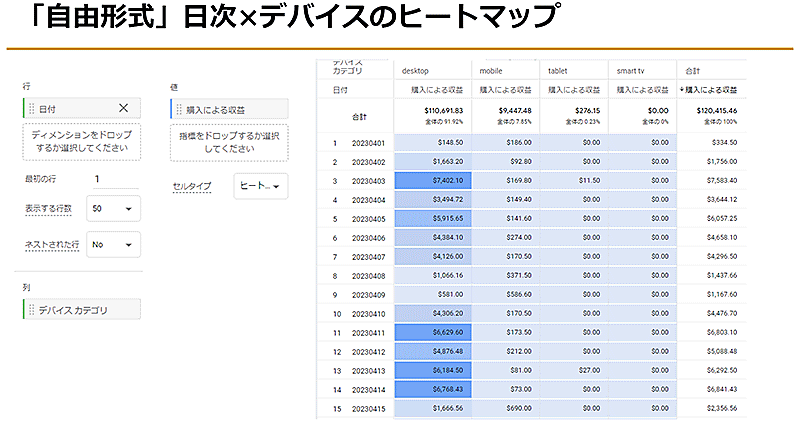Click the $6,768.43 desktop heatmap cell
Screen dimensions: 800x425
click(x=433, y=389)
